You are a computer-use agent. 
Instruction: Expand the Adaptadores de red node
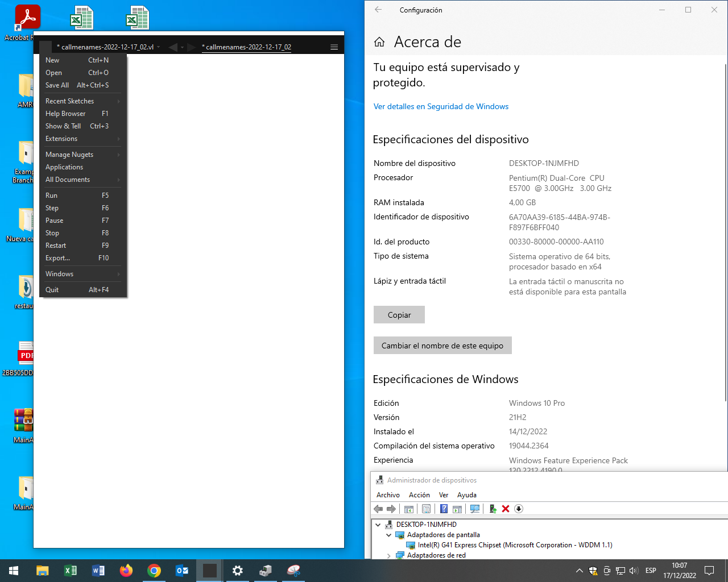[389, 555]
